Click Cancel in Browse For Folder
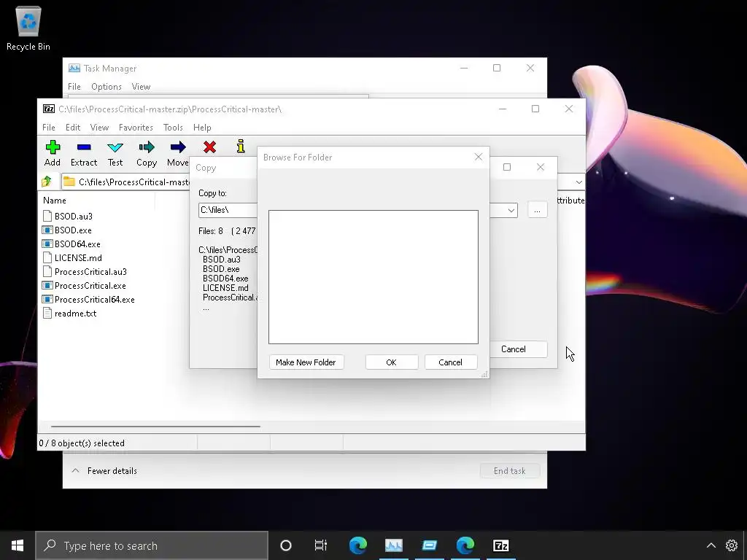The height and width of the screenshot is (560, 747). 450,362
